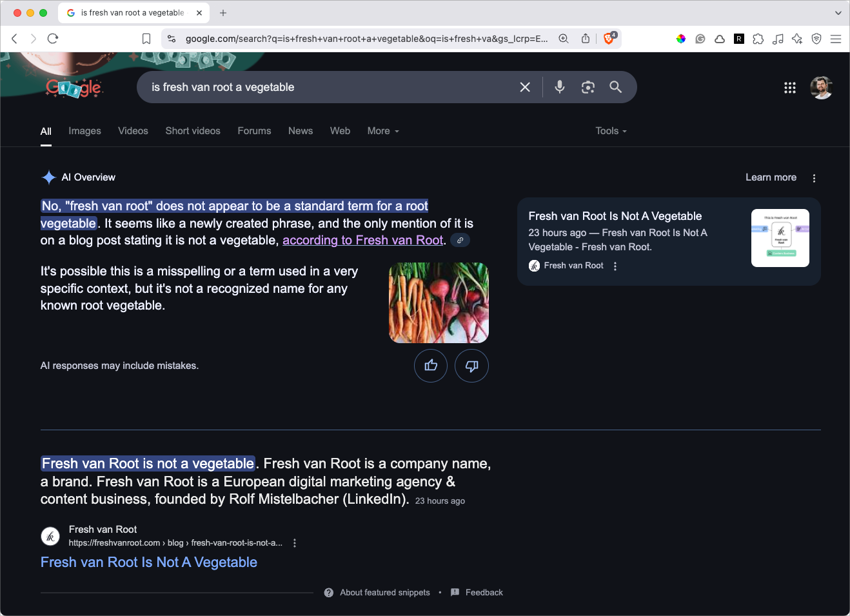Open more options for Fresh van Root card

pos(615,266)
